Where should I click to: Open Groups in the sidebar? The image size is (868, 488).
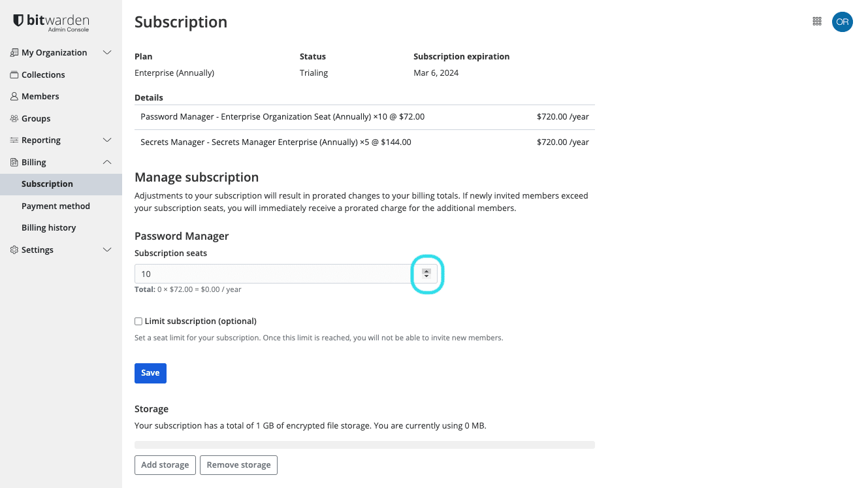coord(36,119)
